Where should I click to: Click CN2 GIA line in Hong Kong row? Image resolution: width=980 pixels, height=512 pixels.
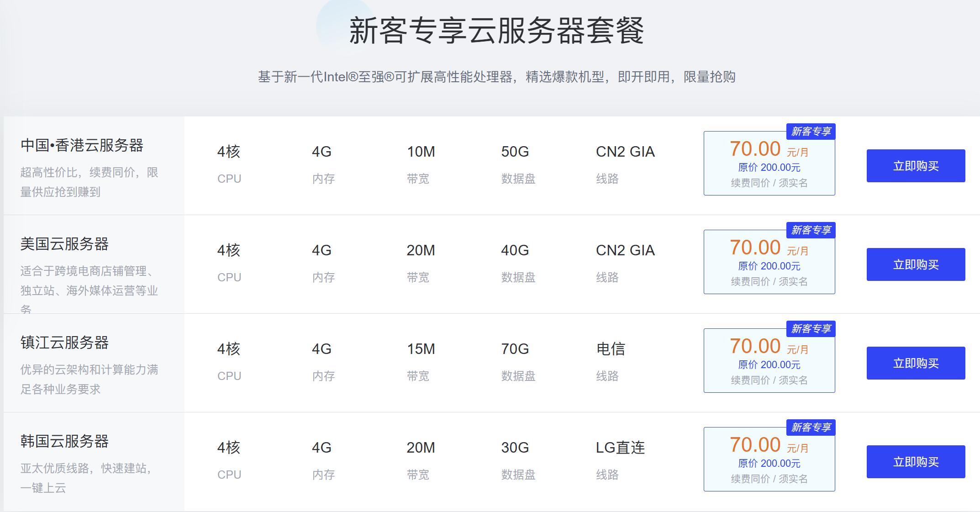[x=625, y=152]
